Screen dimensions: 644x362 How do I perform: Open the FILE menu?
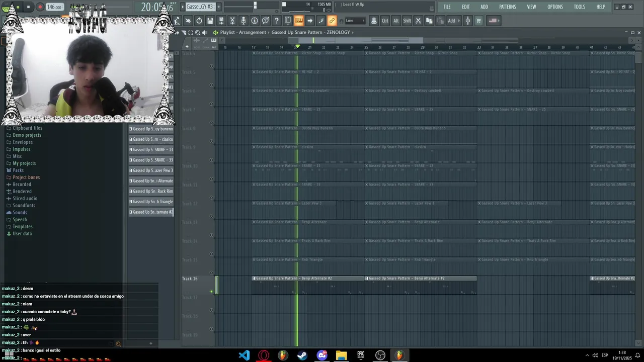[447, 7]
